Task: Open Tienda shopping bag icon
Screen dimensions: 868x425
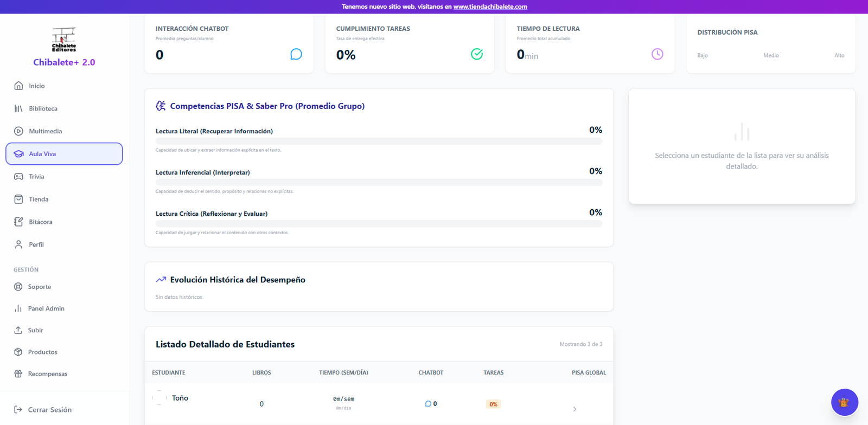Action: 18,199
